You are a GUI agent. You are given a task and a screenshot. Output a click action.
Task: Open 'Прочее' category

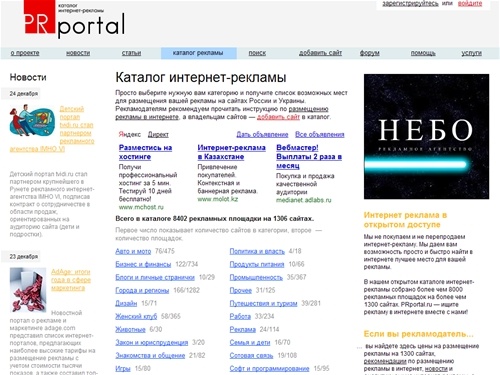coord(241,291)
